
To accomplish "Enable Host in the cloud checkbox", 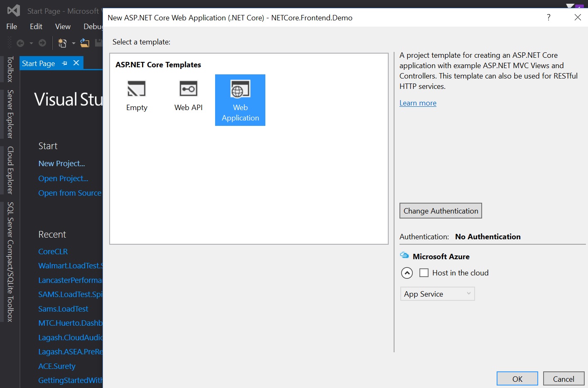I will [x=424, y=273].
